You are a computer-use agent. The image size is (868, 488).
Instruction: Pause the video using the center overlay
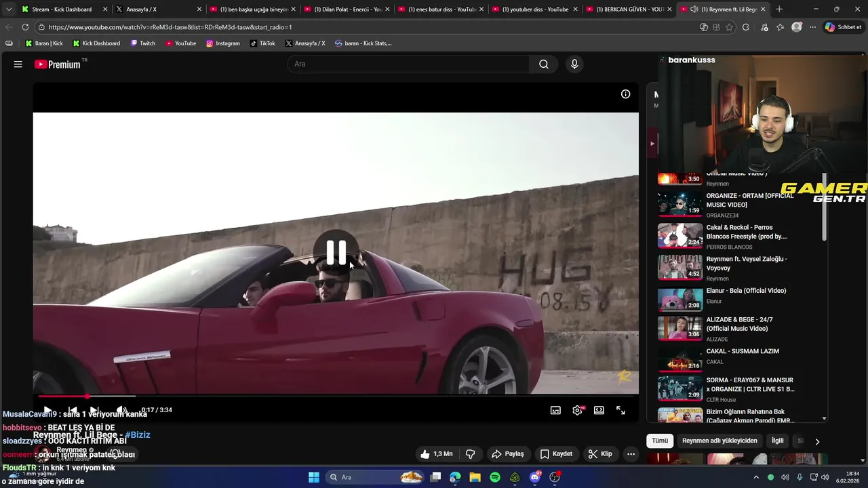(336, 253)
